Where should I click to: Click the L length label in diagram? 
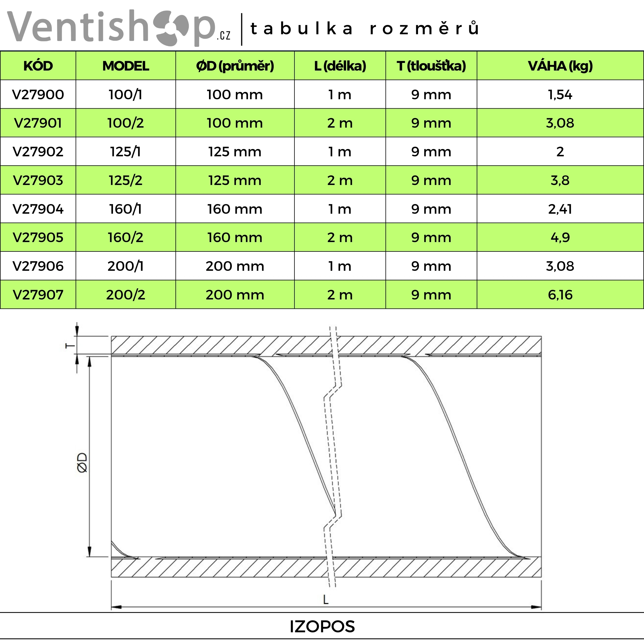(x=326, y=600)
